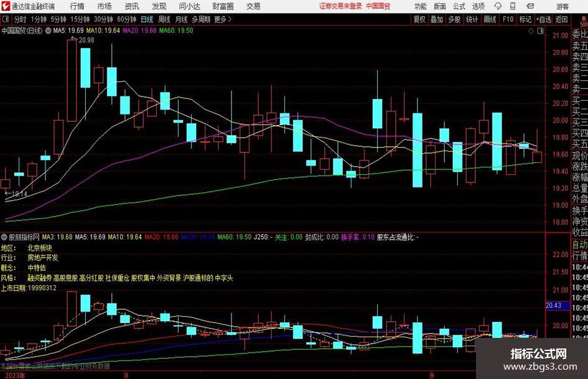Viewport: 588px width, 379px height.
Task: Open 多周期 multi-period view
Action: point(201,19)
